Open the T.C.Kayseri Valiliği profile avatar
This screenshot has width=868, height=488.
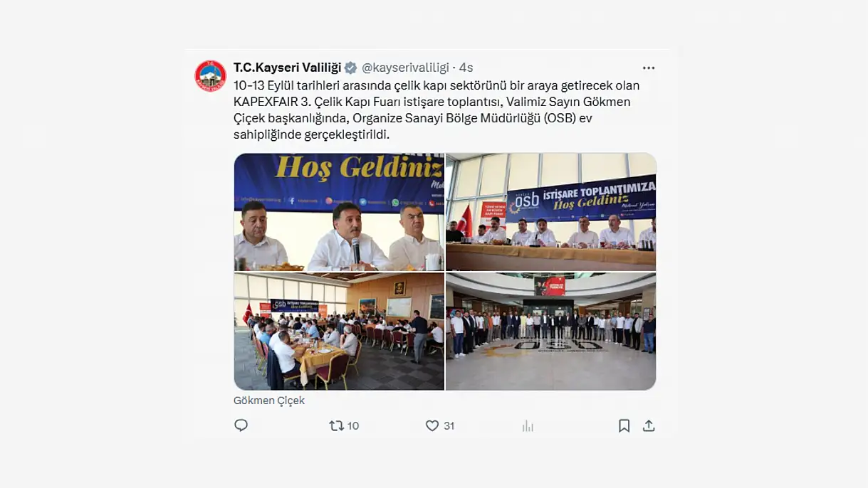pyautogui.click(x=210, y=75)
